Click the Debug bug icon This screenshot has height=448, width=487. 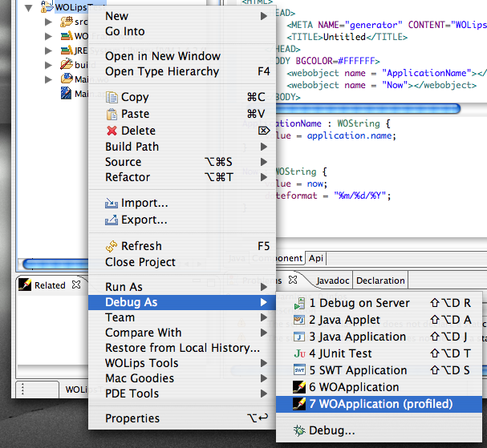[299, 430]
